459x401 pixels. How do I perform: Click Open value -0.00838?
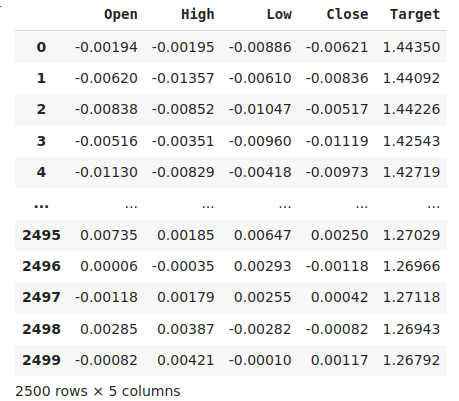(106, 109)
